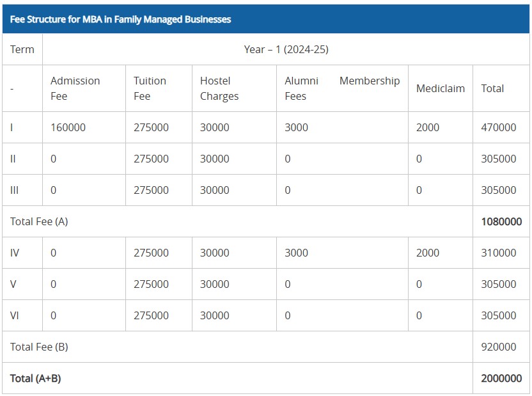The width and height of the screenshot is (532, 396).
Task: Select the Admission Fee column header
Action: coord(75,88)
